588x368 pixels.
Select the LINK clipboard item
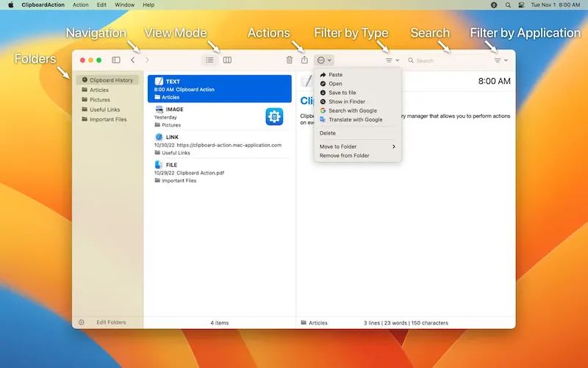coord(219,144)
